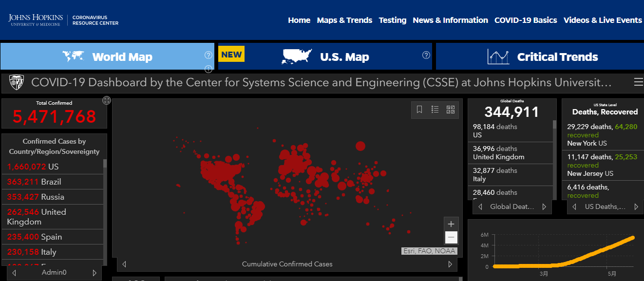
Task: Click the yellow NEW badge
Action: pos(231,54)
